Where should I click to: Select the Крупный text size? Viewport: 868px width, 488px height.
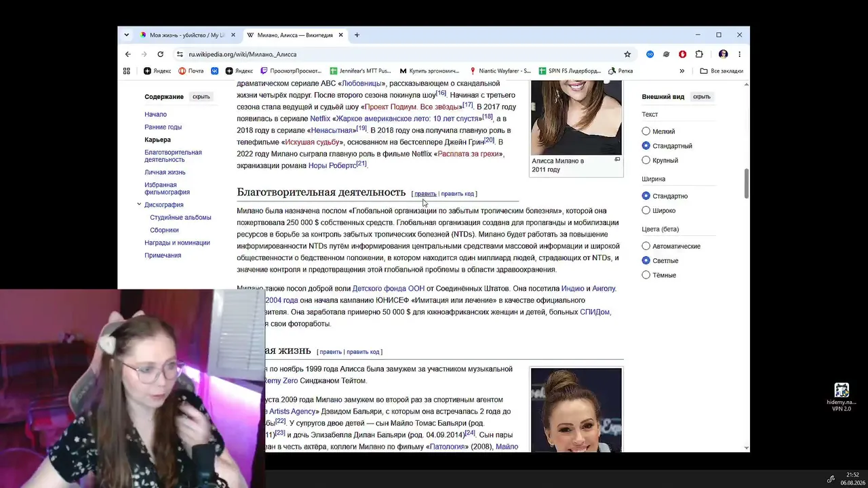point(646,161)
